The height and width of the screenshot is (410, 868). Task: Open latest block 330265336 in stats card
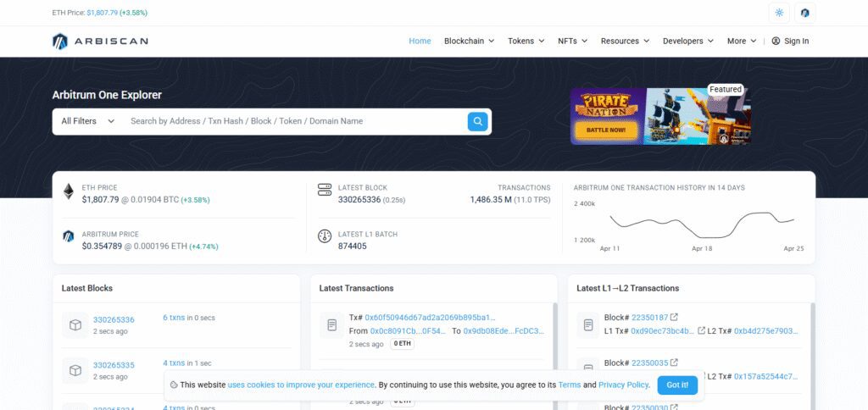pos(359,200)
